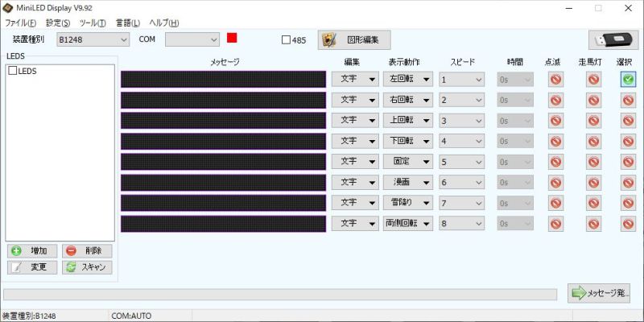The width and height of the screenshot is (644, 322).
Task: Click the send message (メッセージ発) button
Action: 599,293
